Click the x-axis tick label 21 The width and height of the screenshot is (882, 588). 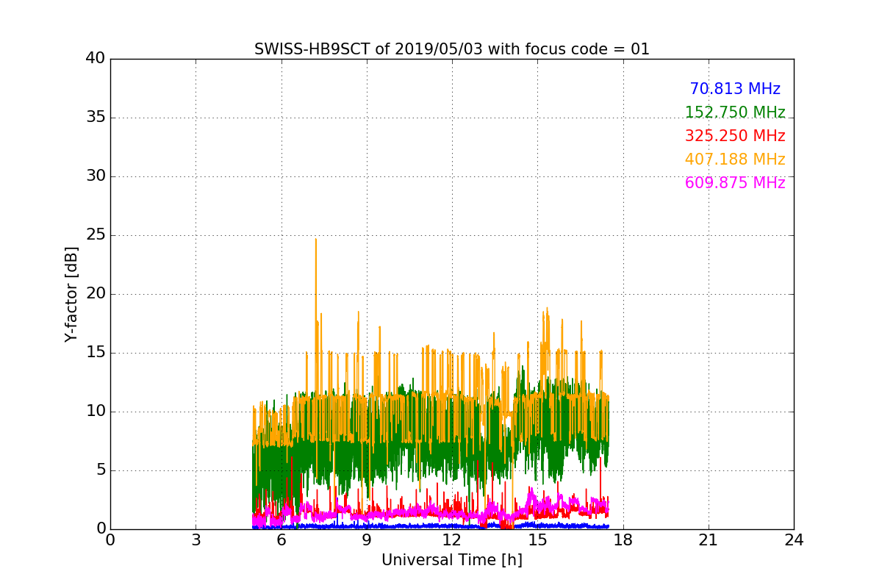click(709, 539)
